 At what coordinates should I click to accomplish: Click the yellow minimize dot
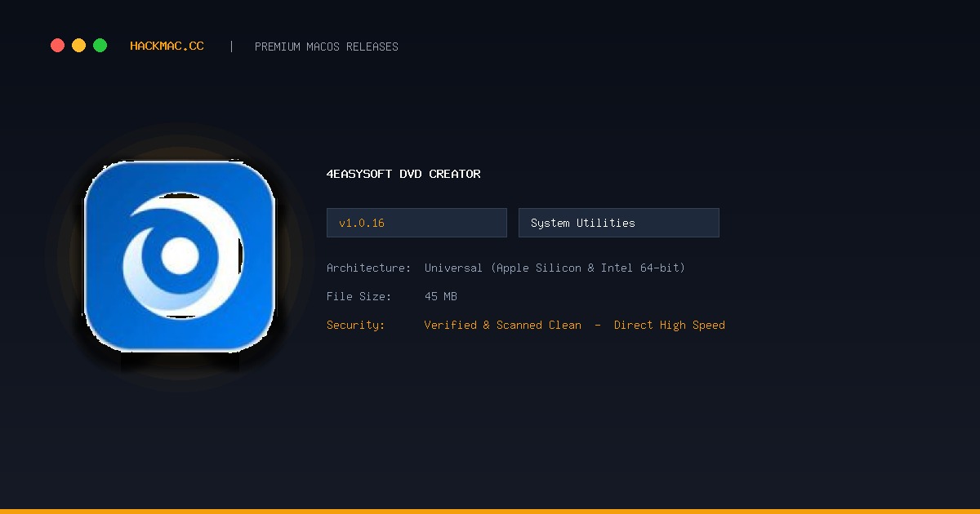pos(78,46)
